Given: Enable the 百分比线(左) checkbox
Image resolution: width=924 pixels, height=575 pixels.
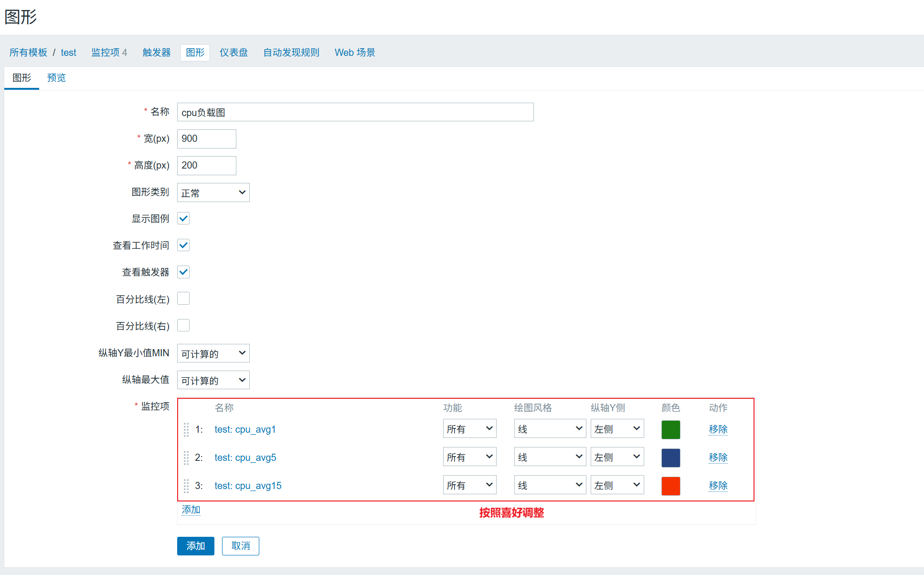Looking at the screenshot, I should pyautogui.click(x=183, y=299).
